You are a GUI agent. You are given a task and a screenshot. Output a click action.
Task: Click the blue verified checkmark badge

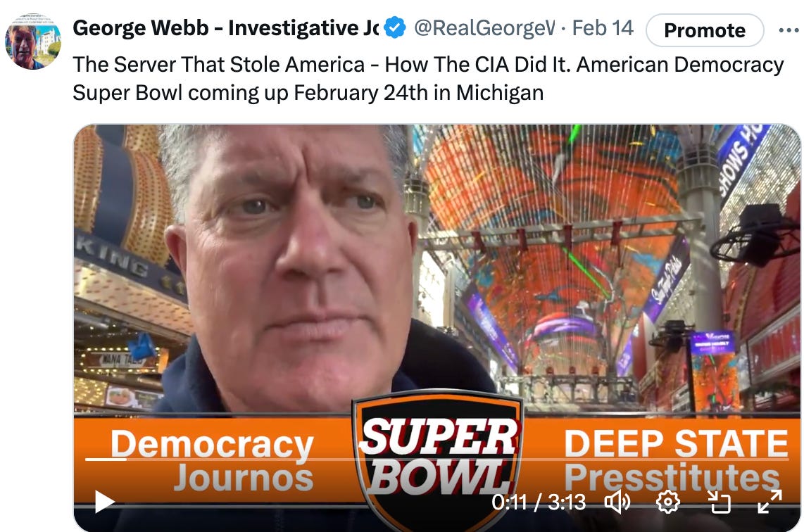(395, 27)
